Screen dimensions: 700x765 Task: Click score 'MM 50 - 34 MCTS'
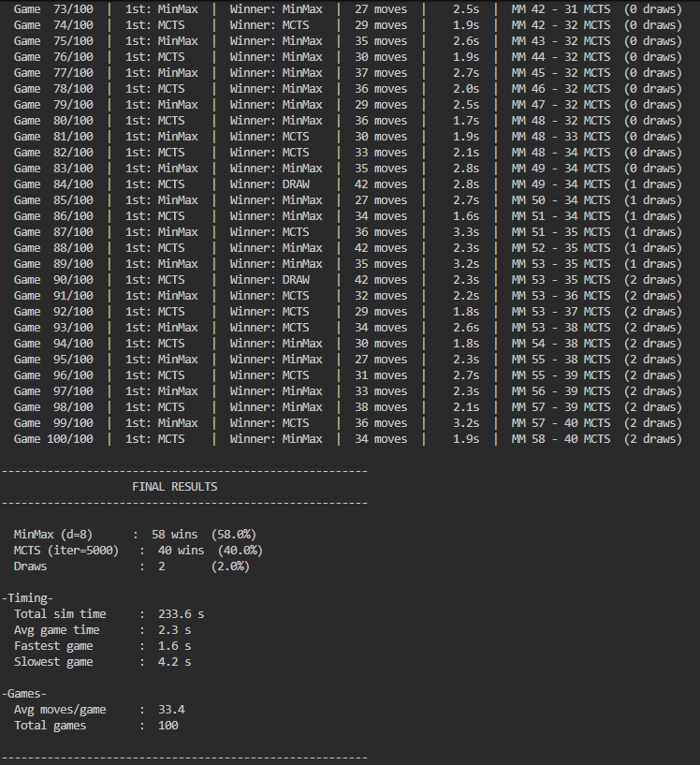pos(561,200)
